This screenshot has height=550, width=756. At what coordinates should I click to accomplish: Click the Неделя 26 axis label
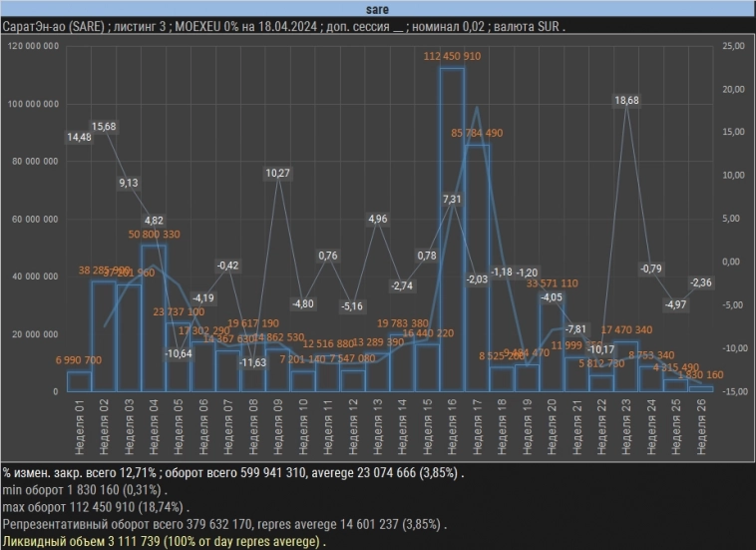pos(701,420)
